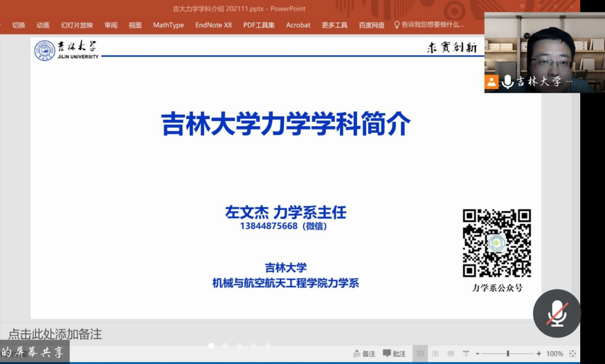Click microphone icon on video thumbnail
Image resolution: width=605 pixels, height=364 pixels.
507,82
